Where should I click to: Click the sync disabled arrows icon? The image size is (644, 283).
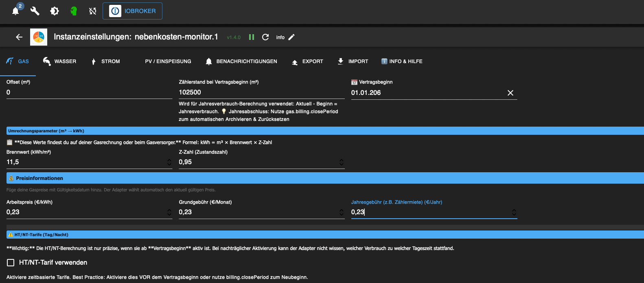point(93,11)
